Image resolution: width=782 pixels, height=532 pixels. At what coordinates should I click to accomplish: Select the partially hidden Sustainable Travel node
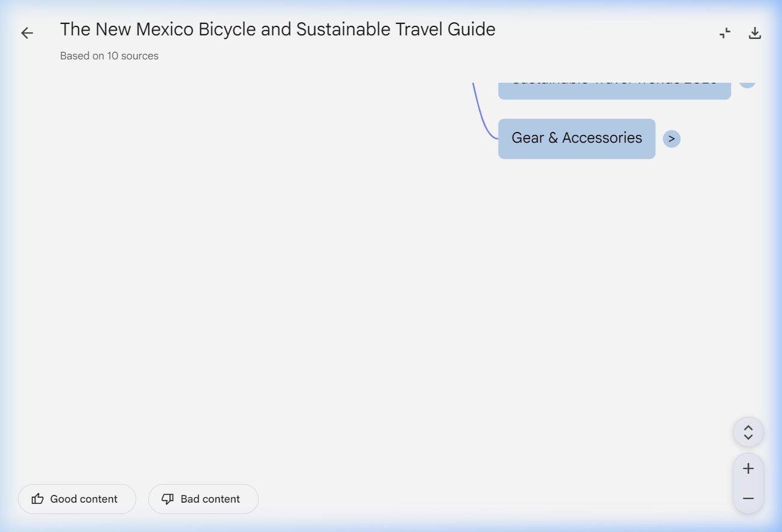(614, 89)
